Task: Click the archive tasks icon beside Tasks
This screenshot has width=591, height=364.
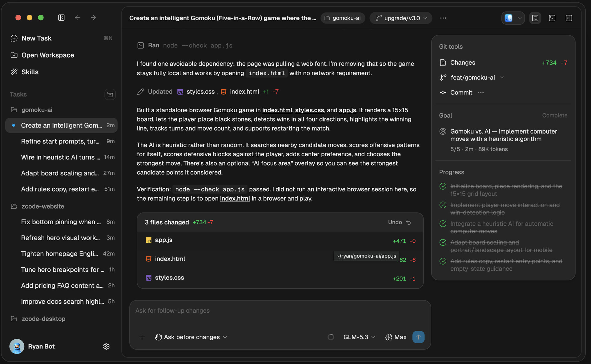Action: point(110,94)
